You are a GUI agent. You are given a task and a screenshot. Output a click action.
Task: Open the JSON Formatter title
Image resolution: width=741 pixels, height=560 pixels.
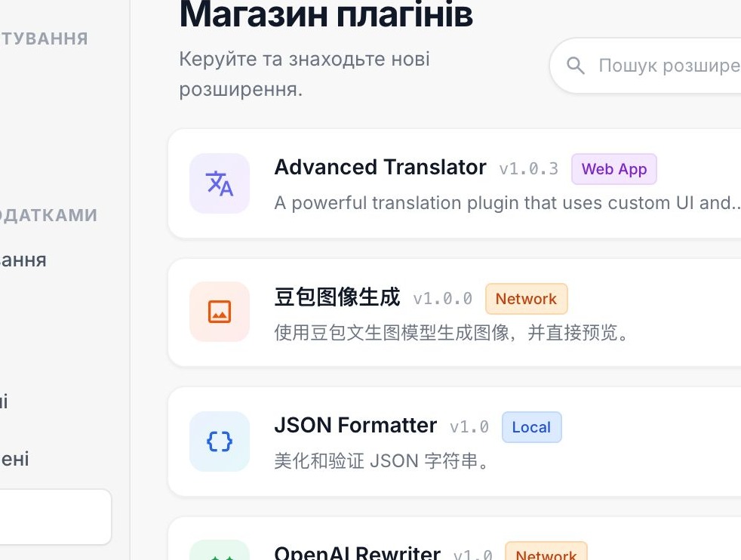[355, 426]
